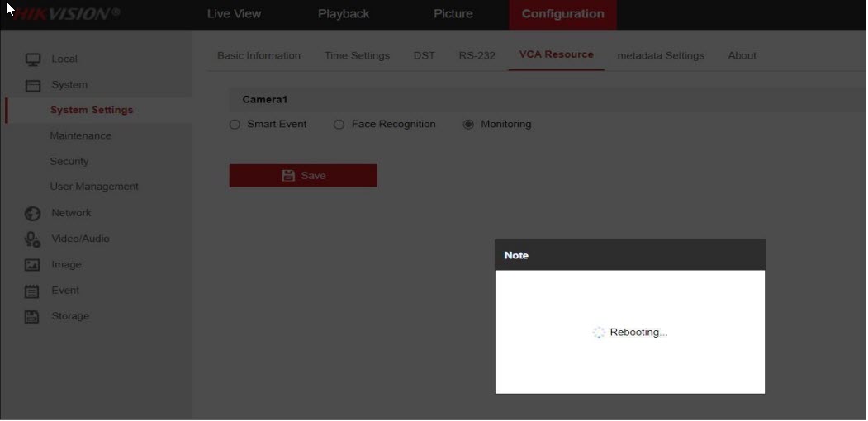Open the Maintenance settings item
The height and width of the screenshot is (421, 868).
80,136
